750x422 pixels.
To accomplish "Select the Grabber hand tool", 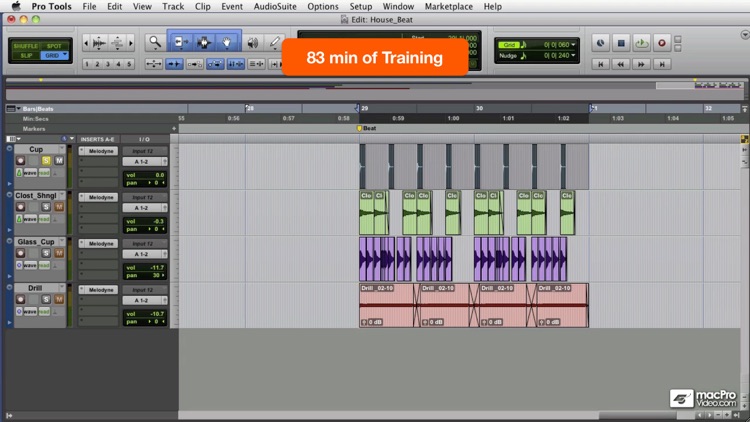I will click(227, 43).
